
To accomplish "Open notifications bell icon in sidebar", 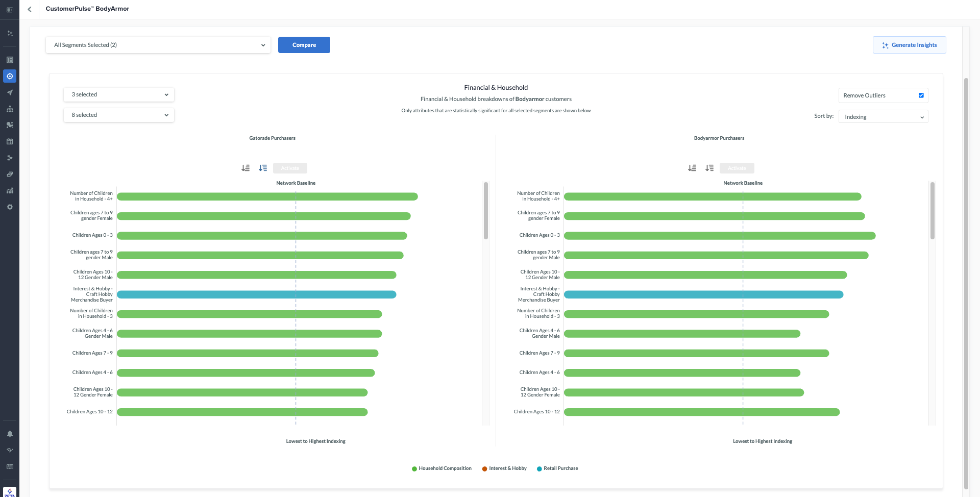I will 10,434.
